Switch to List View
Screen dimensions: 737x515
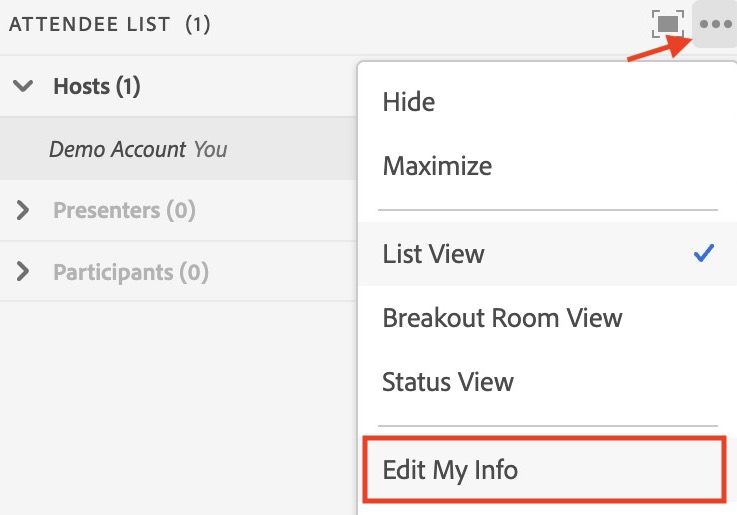pos(433,254)
